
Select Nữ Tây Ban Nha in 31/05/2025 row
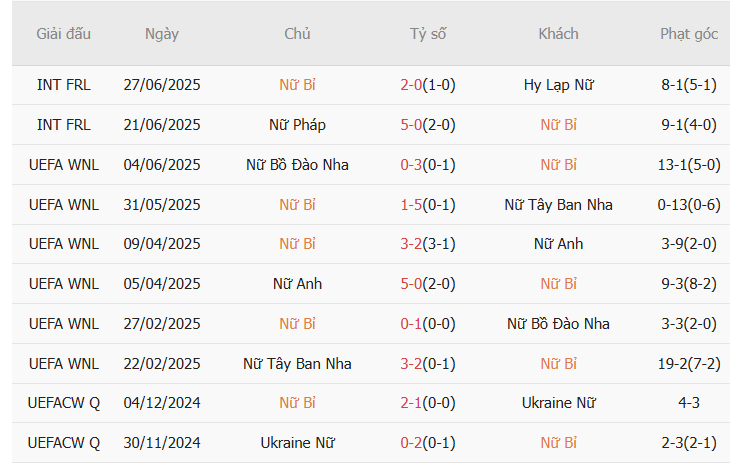[x=558, y=205]
